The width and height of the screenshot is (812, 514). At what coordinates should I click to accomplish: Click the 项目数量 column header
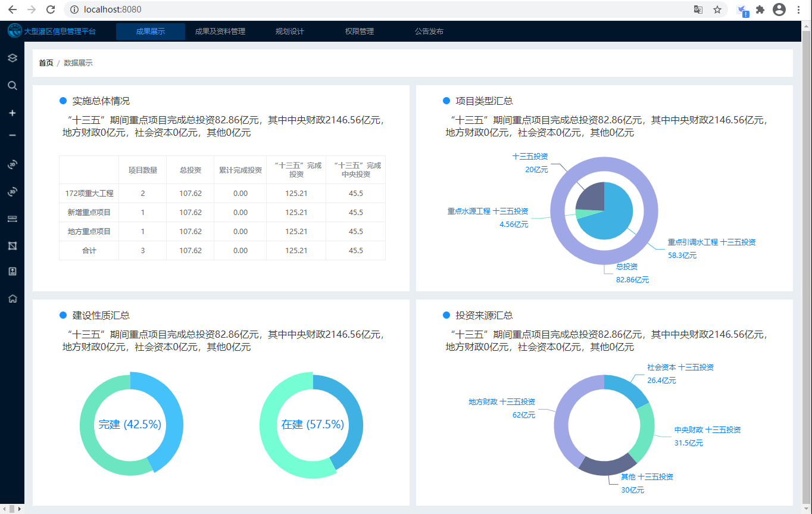click(143, 170)
